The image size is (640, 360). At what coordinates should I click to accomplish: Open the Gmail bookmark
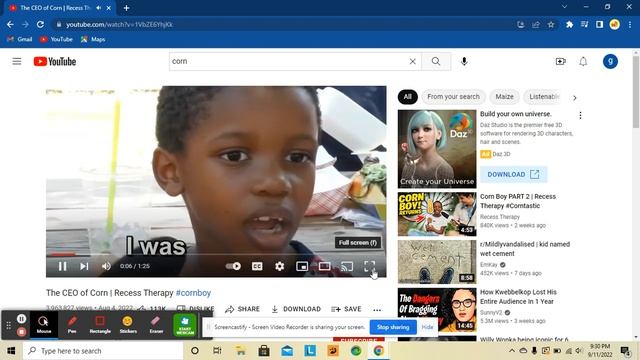click(20, 39)
